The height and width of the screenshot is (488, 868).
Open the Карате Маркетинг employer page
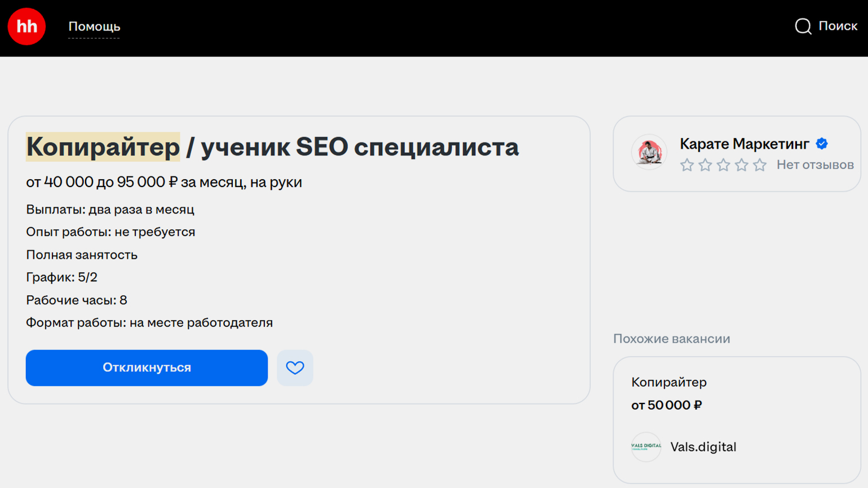click(x=744, y=144)
